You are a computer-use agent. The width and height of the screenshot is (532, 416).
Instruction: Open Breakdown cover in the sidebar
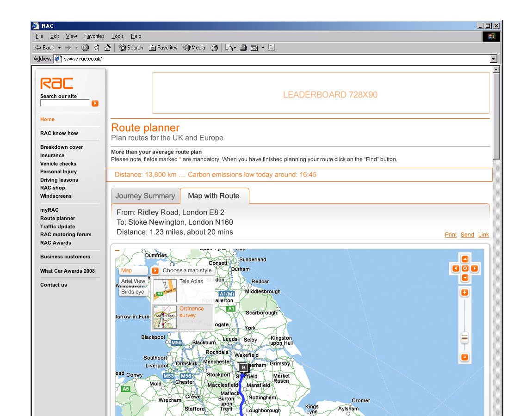[x=62, y=147]
